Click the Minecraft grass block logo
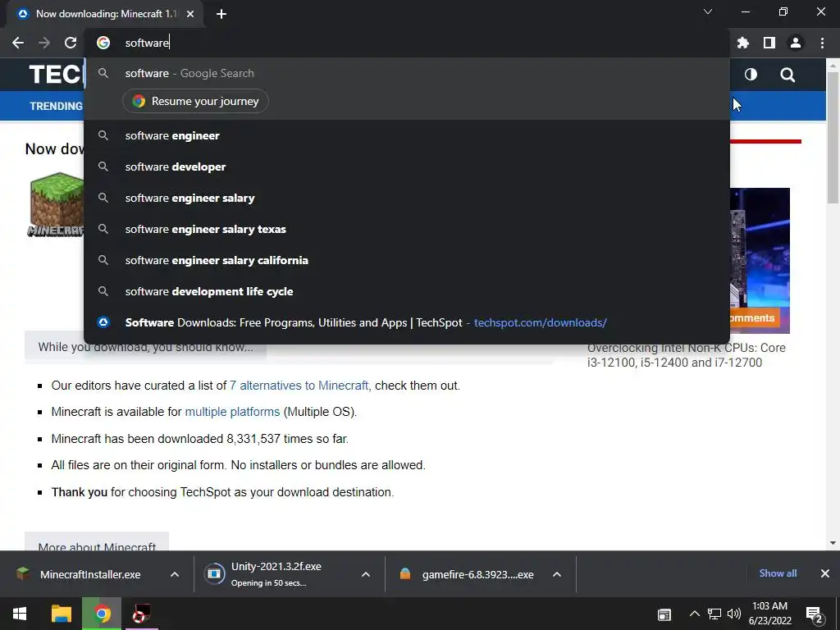Screen dimensions: 840x630 (x=57, y=204)
